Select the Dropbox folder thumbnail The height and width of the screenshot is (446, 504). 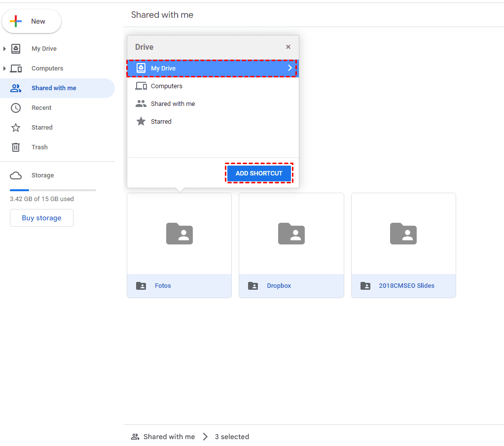pos(291,234)
